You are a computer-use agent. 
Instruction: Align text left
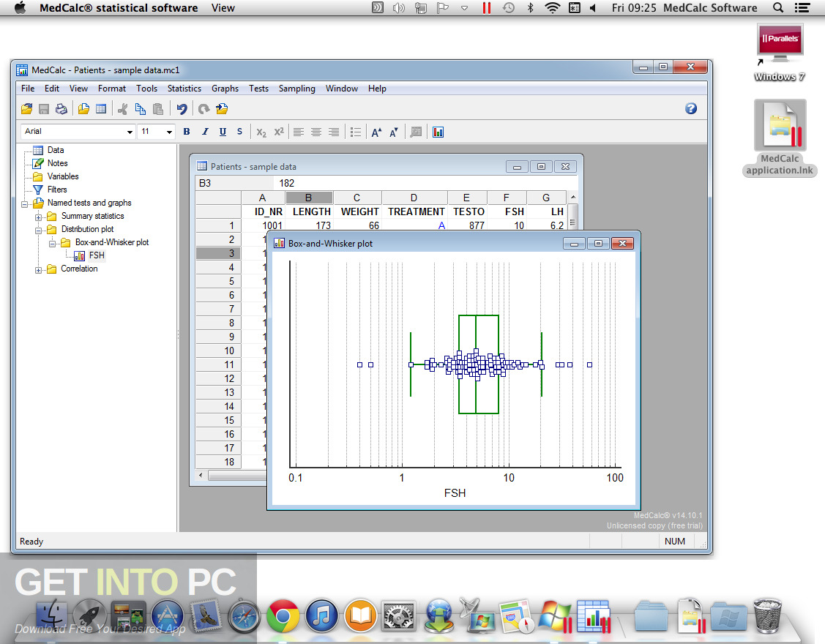coord(299,132)
